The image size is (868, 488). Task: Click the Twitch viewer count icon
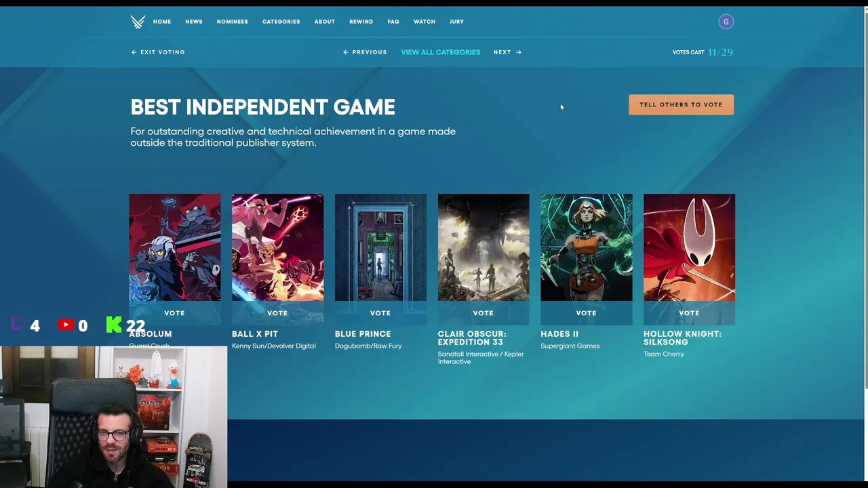tap(18, 324)
